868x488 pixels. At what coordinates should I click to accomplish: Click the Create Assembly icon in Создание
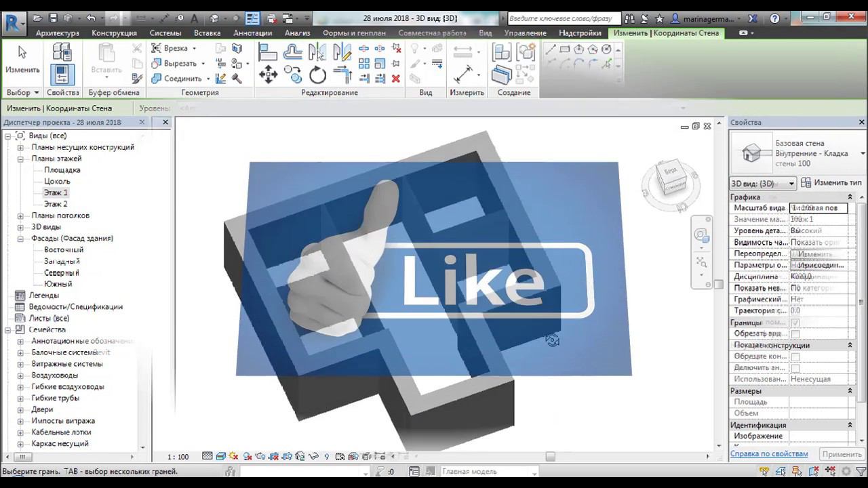(x=502, y=52)
